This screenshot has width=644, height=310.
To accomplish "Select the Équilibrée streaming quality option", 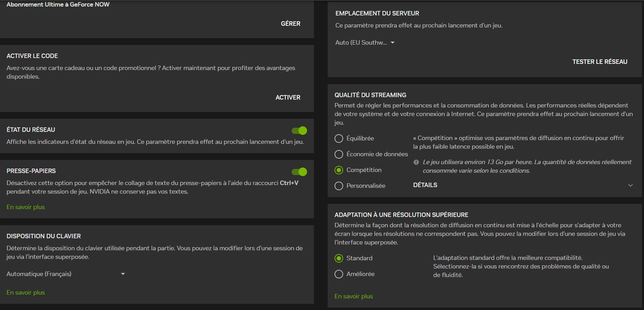I will [339, 138].
